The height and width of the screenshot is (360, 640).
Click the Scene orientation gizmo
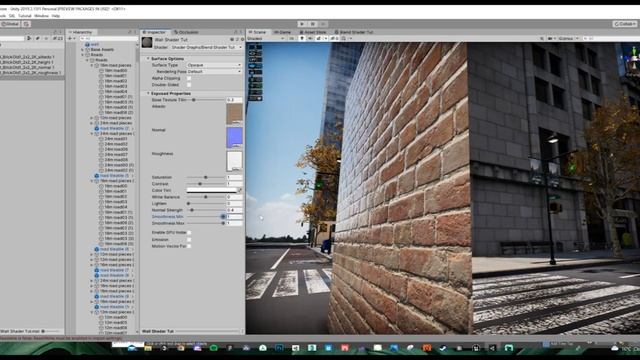(x=633, y=57)
